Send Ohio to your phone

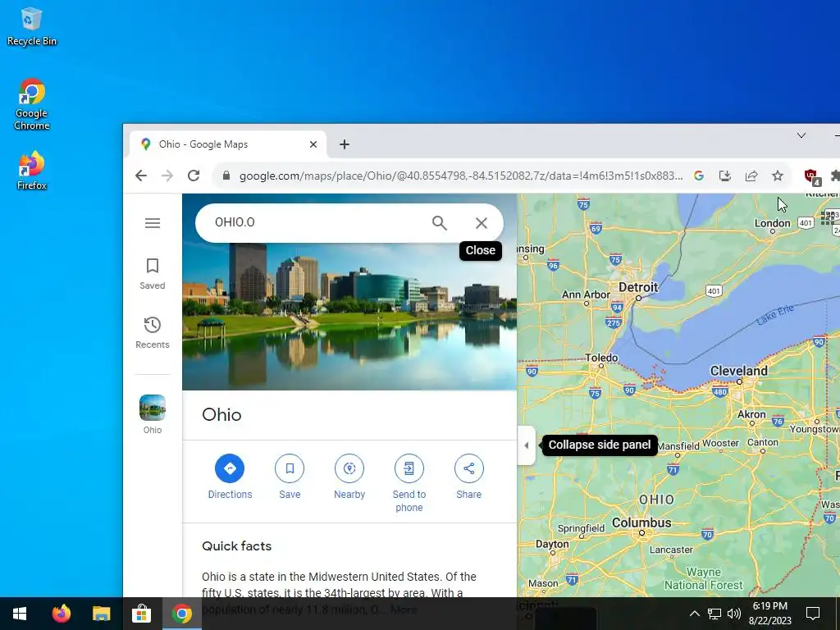[x=409, y=483]
